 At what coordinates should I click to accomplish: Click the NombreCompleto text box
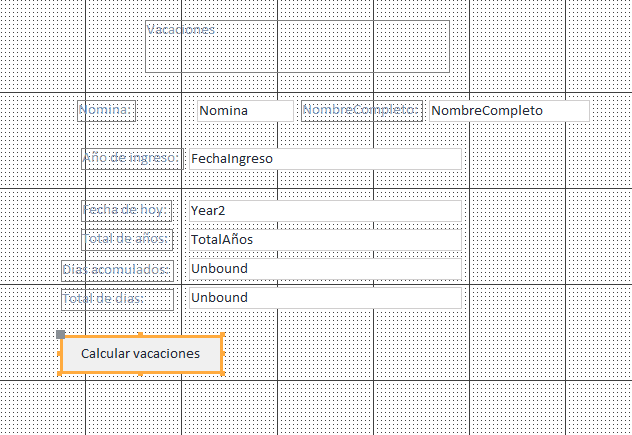click(x=509, y=111)
